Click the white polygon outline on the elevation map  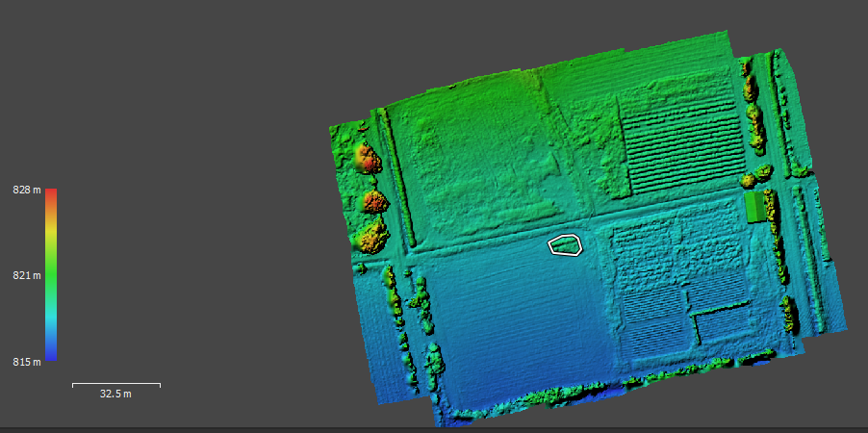[x=565, y=245]
